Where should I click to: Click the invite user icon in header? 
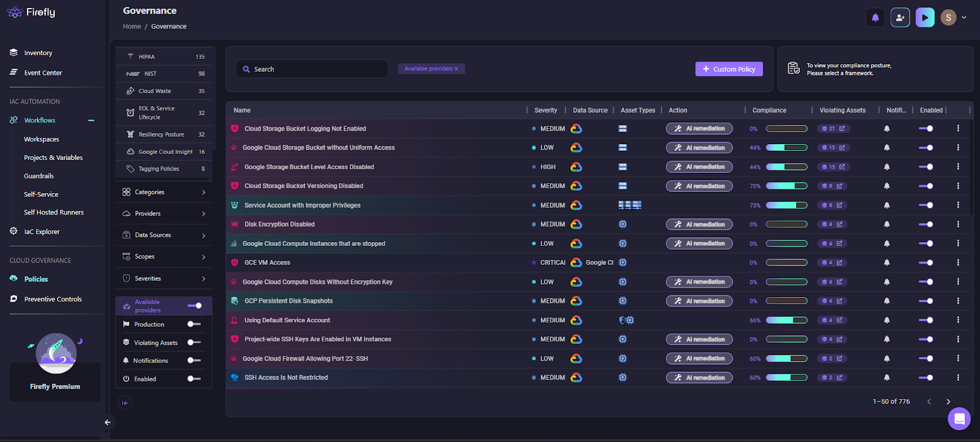[900, 18]
